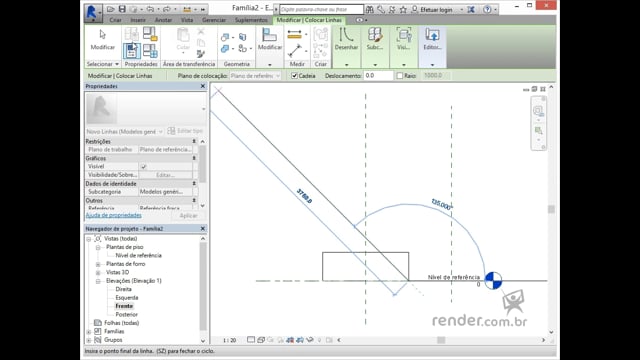640x360 pixels.
Task: Click the Editar visibility override button
Action: point(165,175)
